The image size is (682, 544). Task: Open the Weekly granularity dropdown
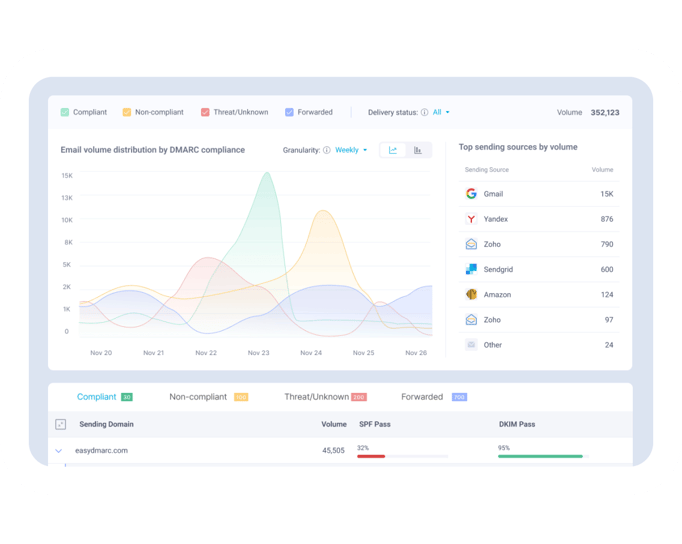point(351,150)
